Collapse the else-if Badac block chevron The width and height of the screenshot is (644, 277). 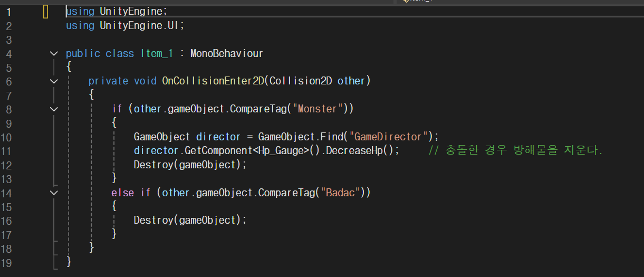point(53,193)
